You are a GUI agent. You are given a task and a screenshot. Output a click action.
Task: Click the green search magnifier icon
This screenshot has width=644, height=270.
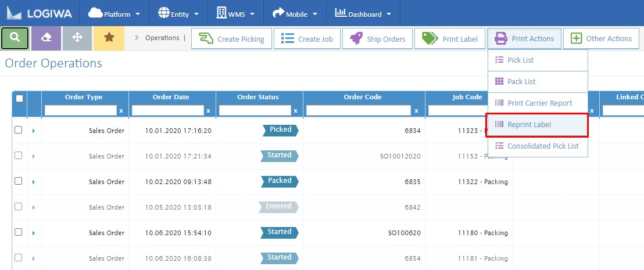(x=15, y=38)
